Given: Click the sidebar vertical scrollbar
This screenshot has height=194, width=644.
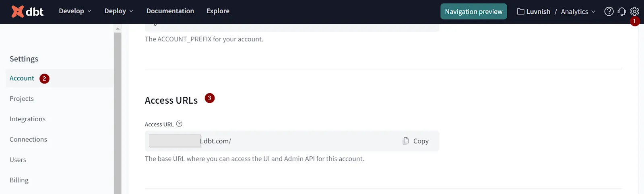Looking at the screenshot, I should (118, 112).
